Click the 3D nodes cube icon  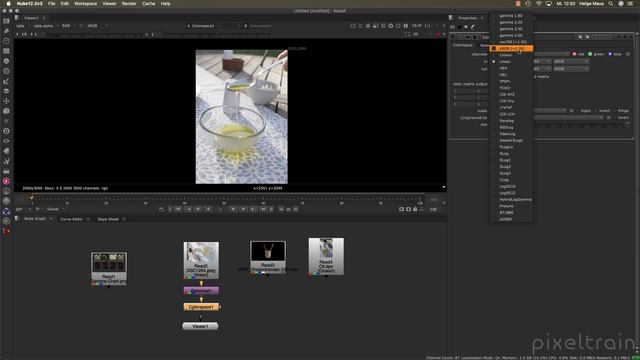point(6,111)
